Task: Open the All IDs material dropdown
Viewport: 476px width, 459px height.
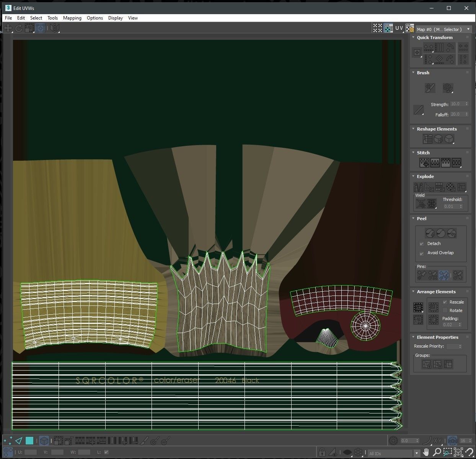Action: [394, 453]
